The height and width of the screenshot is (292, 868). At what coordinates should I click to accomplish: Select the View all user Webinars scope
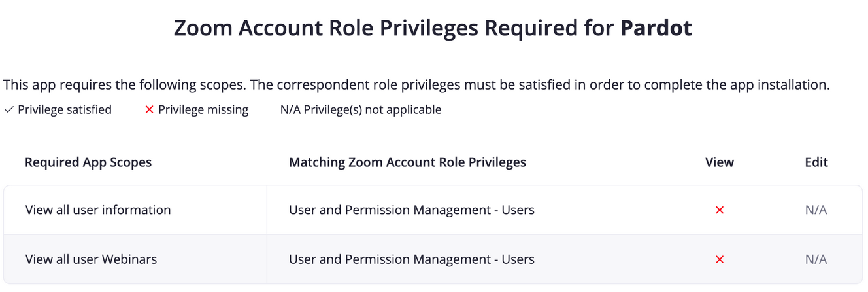coord(92,260)
